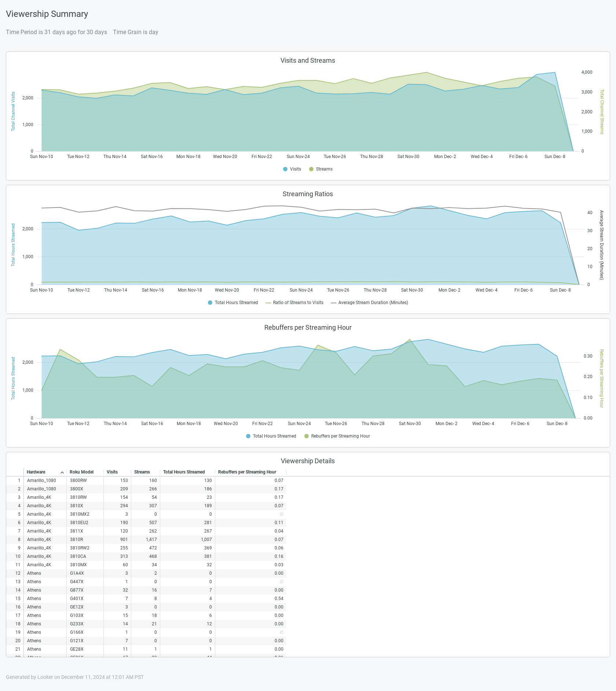Click Time Period filter text
Image resolution: width=616 pixels, height=691 pixels.
pos(56,32)
